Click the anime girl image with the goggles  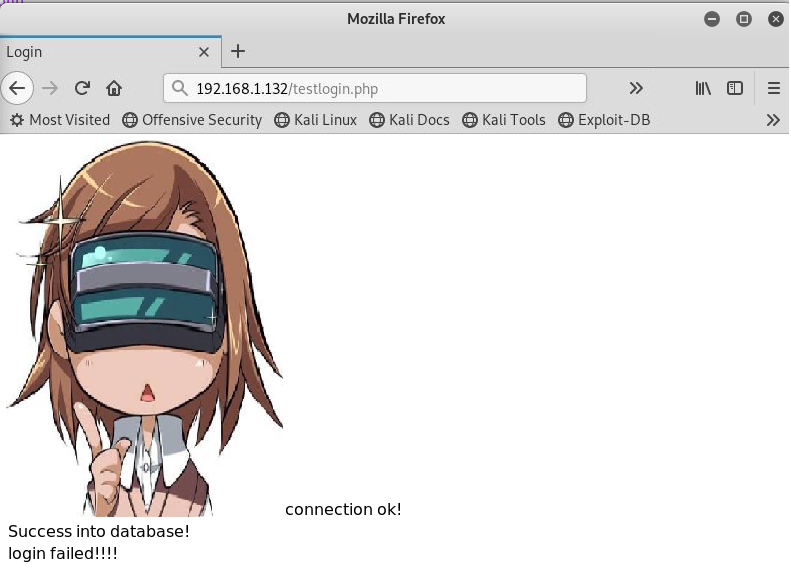[x=144, y=329]
